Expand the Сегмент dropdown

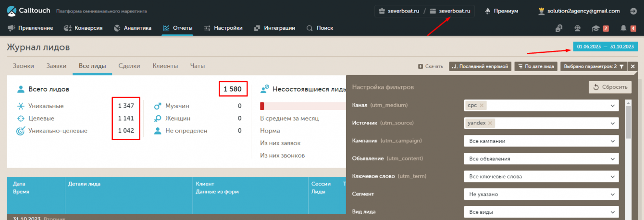click(x=542, y=194)
